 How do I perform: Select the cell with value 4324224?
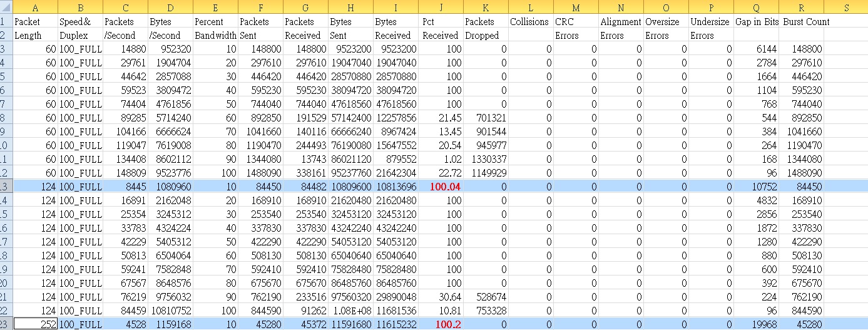tap(170, 228)
